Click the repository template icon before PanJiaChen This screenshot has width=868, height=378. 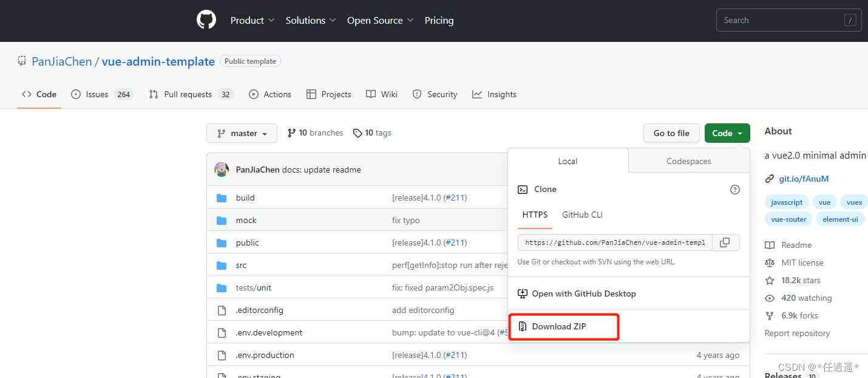(x=22, y=61)
